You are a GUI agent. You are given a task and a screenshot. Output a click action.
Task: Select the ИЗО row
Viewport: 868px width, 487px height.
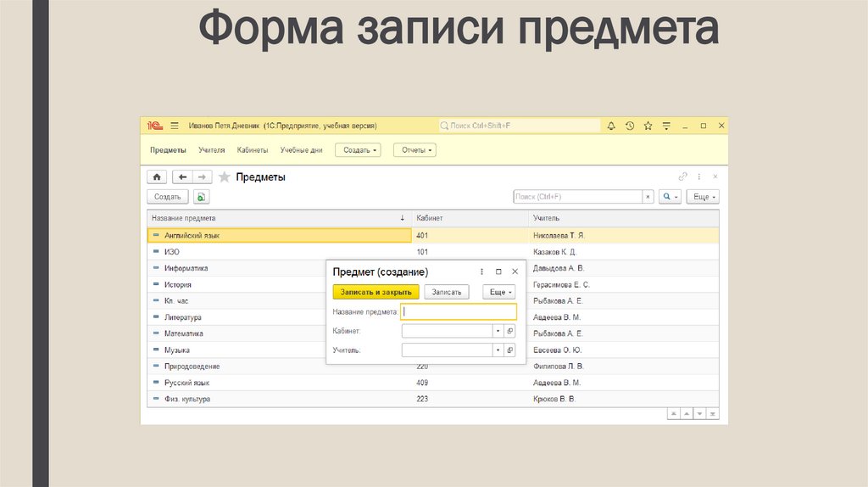pos(433,251)
